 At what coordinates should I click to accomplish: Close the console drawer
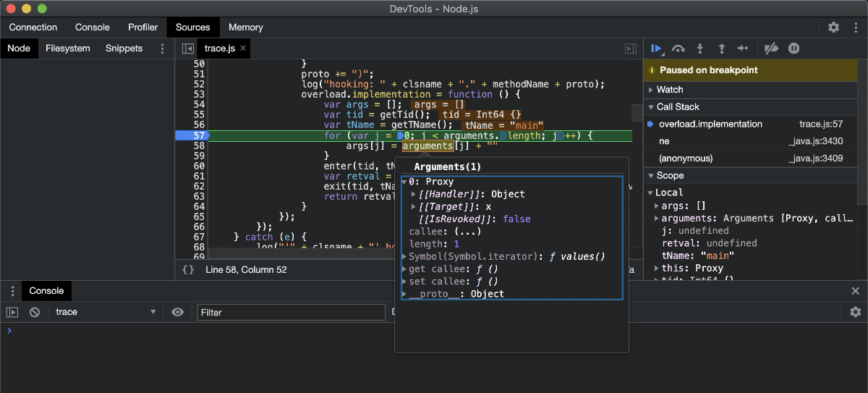coord(856,291)
